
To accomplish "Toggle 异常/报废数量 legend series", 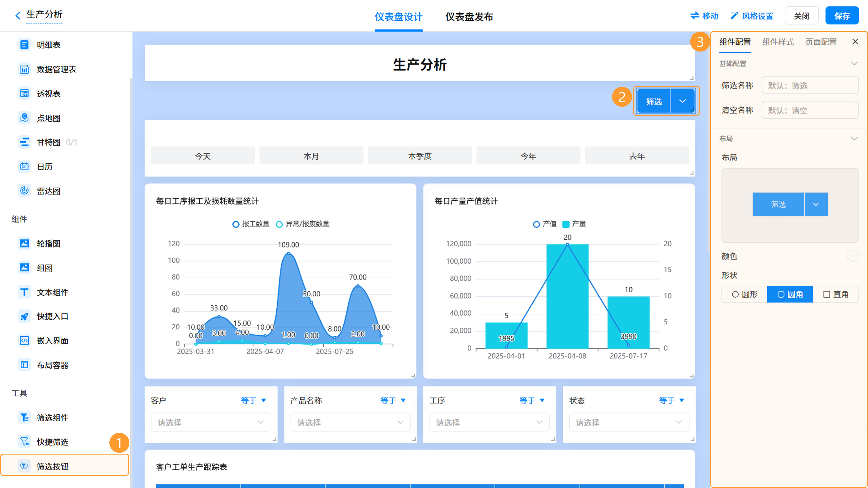I will coord(303,224).
